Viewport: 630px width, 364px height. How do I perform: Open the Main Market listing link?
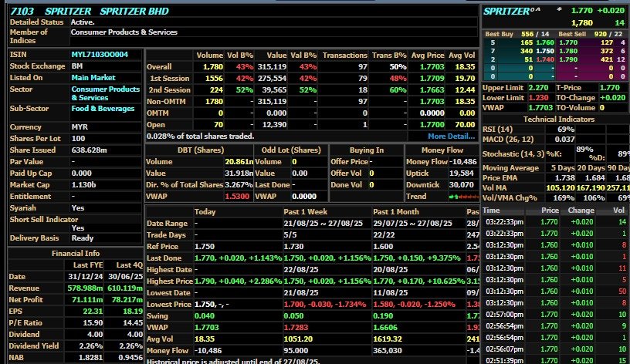(x=93, y=78)
